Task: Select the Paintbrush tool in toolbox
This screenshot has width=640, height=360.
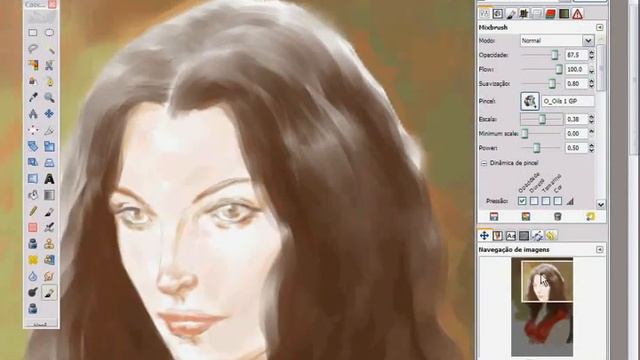Action: click(49, 211)
